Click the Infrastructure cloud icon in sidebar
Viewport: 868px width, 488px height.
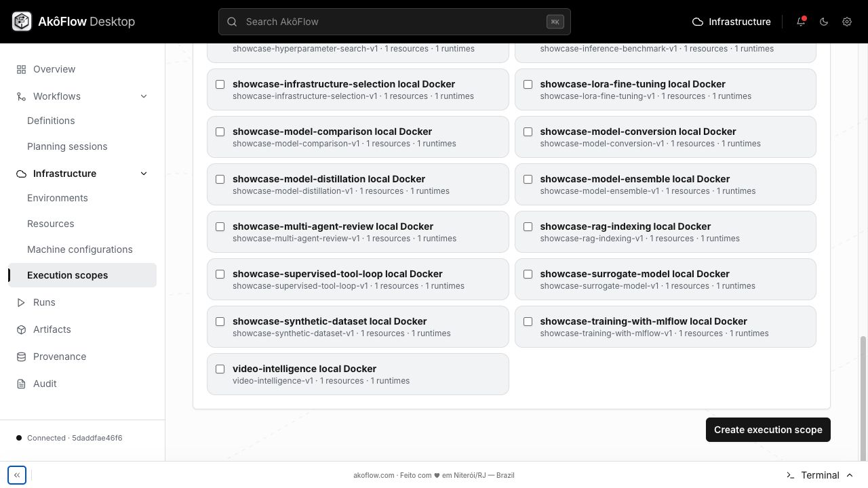click(21, 174)
